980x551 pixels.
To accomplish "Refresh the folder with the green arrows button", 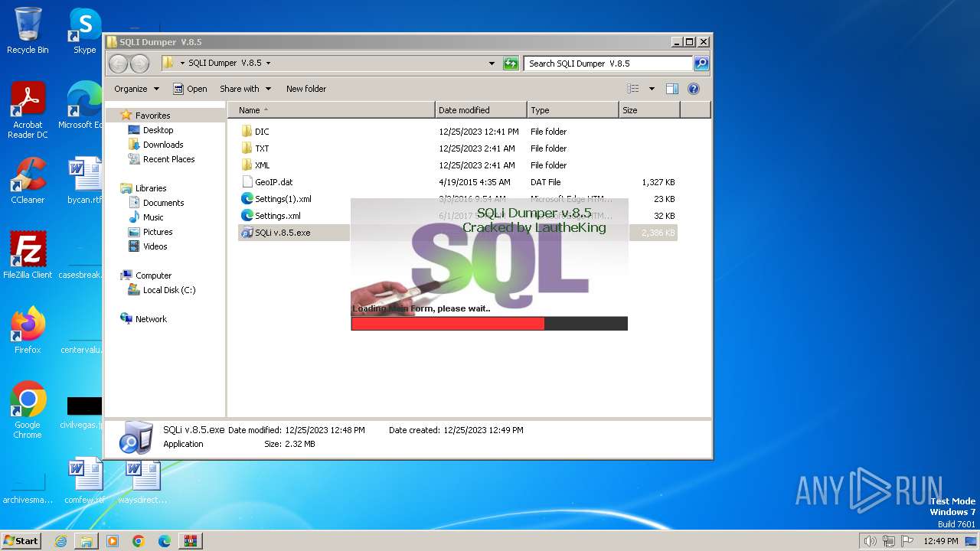I will 511,64.
